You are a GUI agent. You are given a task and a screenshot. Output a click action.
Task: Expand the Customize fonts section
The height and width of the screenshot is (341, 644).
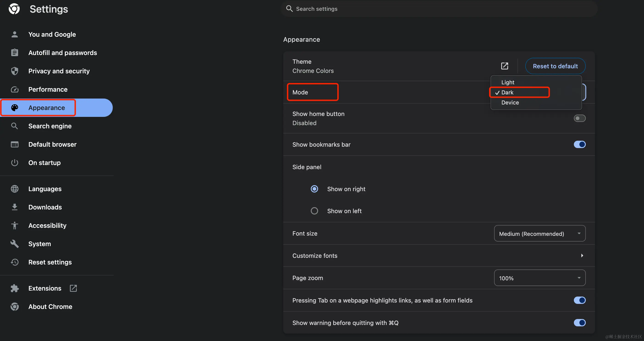tap(582, 256)
